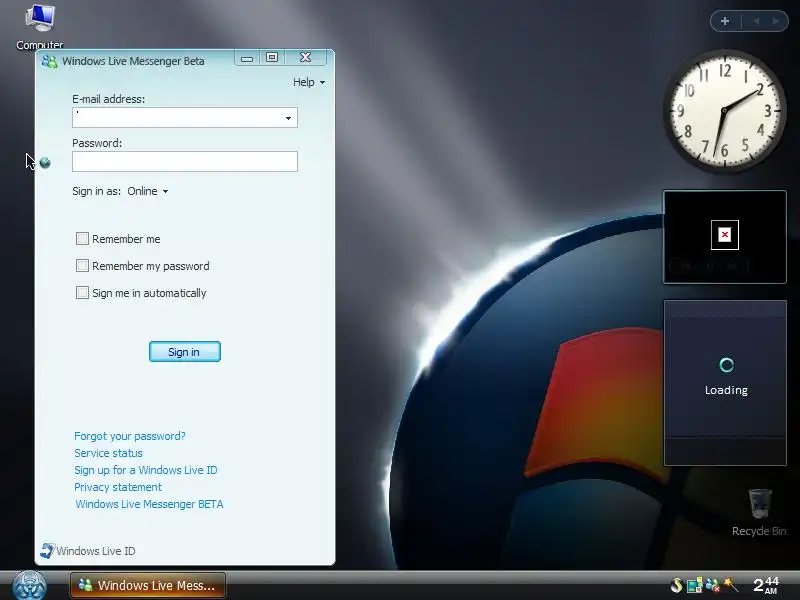The image size is (800, 600).
Task: Click the Messenger buddies icon in title bar
Action: (x=49, y=61)
